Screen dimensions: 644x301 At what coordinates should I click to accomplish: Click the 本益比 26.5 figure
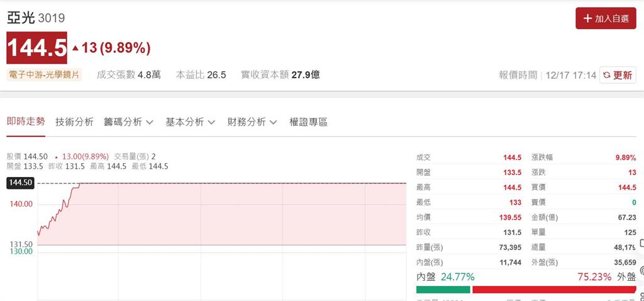(201, 75)
